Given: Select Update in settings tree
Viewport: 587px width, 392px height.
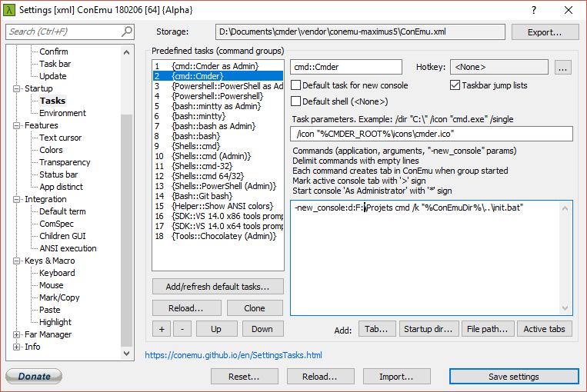Looking at the screenshot, I should [x=53, y=76].
